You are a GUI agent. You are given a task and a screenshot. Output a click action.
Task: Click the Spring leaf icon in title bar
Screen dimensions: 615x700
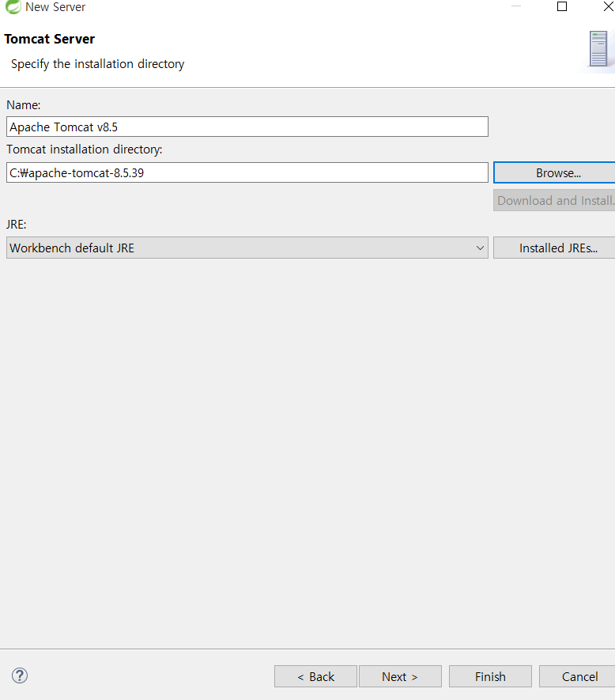pos(13,6)
